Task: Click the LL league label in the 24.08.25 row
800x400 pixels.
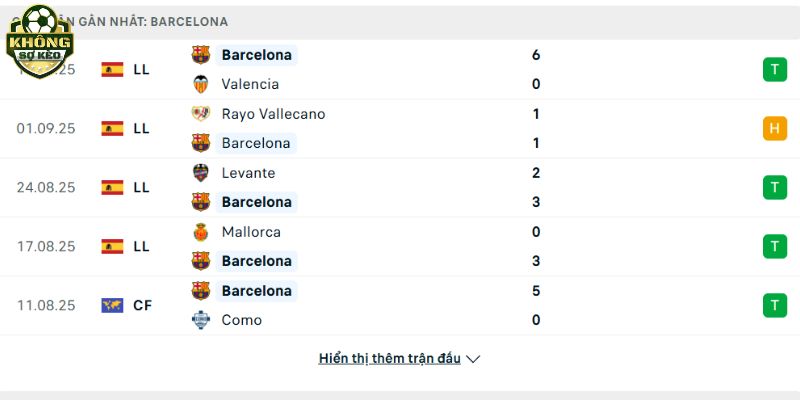Action: pos(141,188)
